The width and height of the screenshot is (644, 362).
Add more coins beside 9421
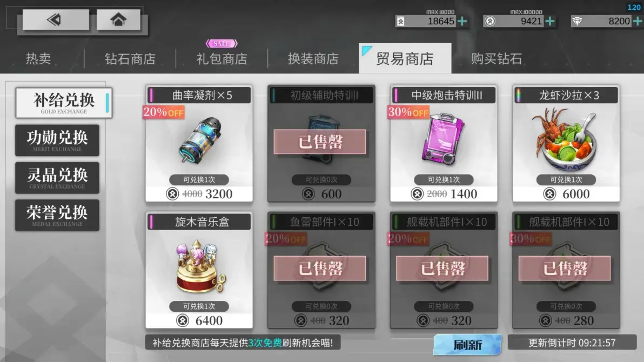click(x=549, y=21)
